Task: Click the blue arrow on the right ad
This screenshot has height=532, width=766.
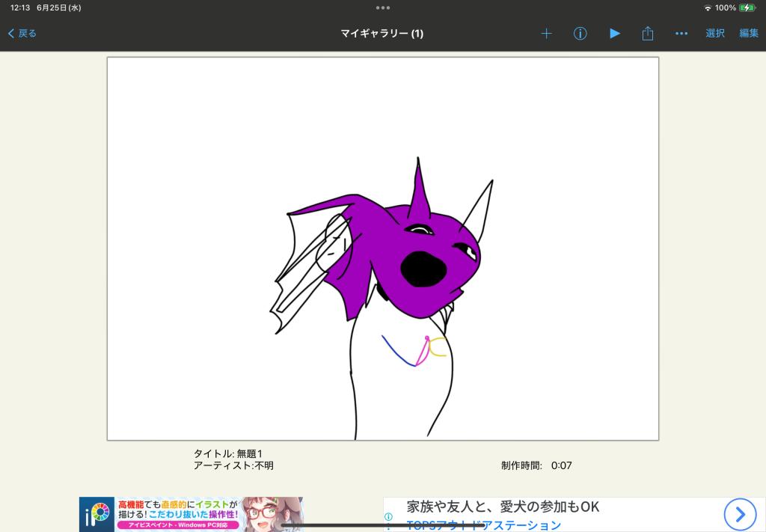Action: click(740, 514)
